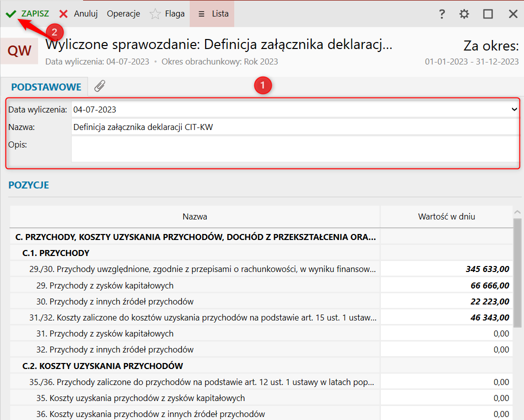
Task: Click the red X Anuluj icon
Action: (64, 14)
